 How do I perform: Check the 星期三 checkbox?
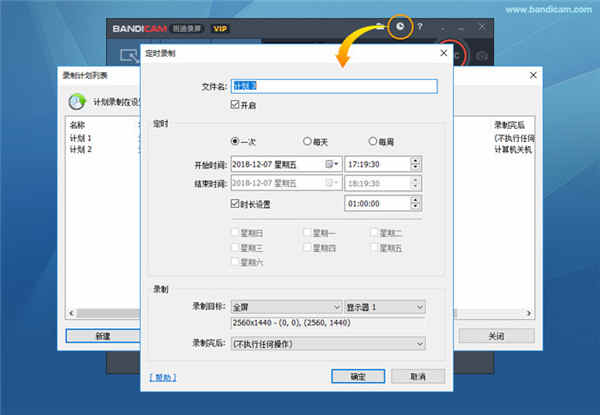coord(235,247)
